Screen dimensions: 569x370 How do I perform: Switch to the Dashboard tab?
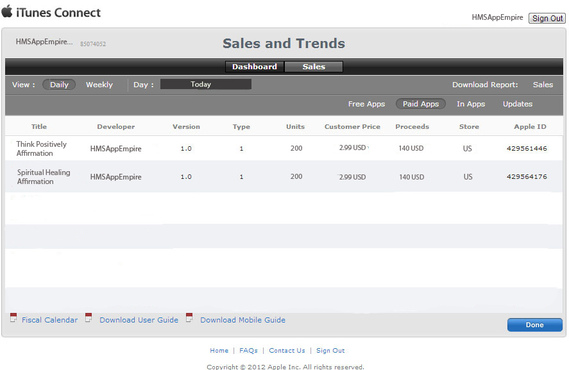pyautogui.click(x=254, y=67)
